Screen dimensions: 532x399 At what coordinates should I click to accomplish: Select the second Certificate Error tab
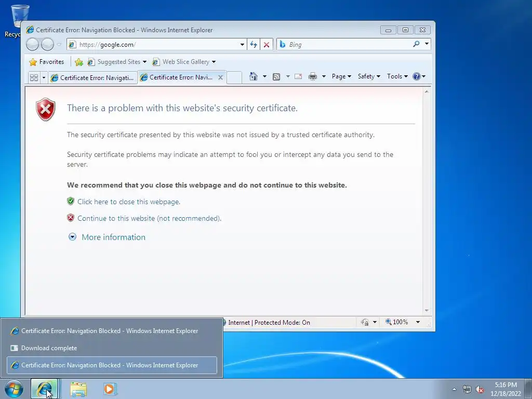[x=177, y=77]
